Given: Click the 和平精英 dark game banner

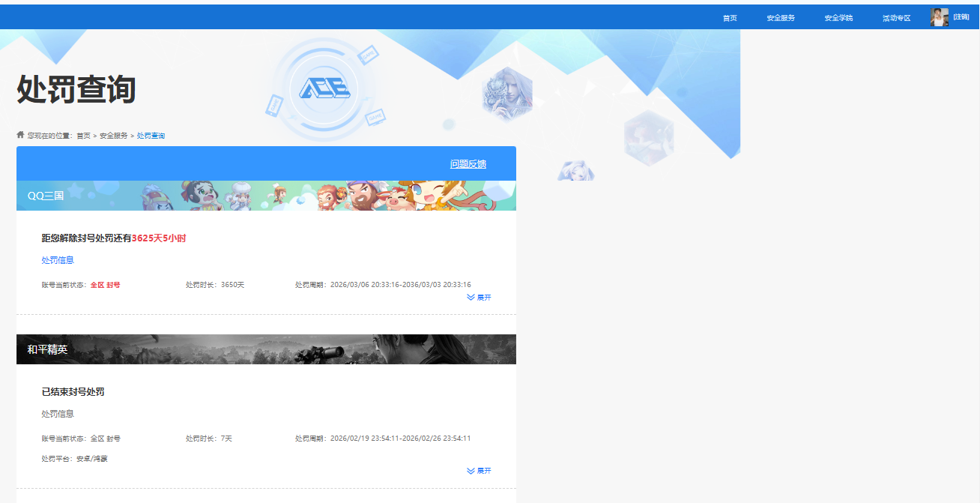Looking at the screenshot, I should (266, 348).
